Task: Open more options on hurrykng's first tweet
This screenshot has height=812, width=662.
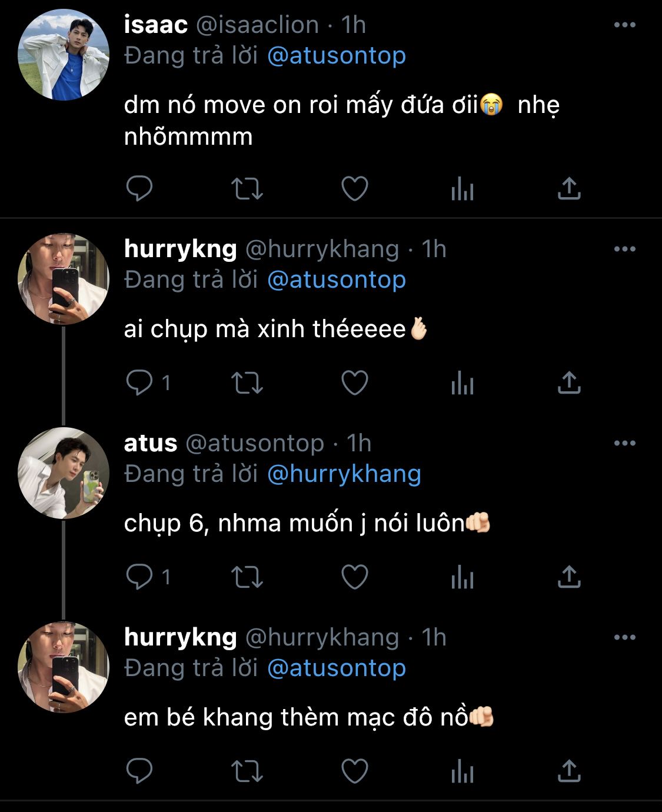Action: [624, 249]
